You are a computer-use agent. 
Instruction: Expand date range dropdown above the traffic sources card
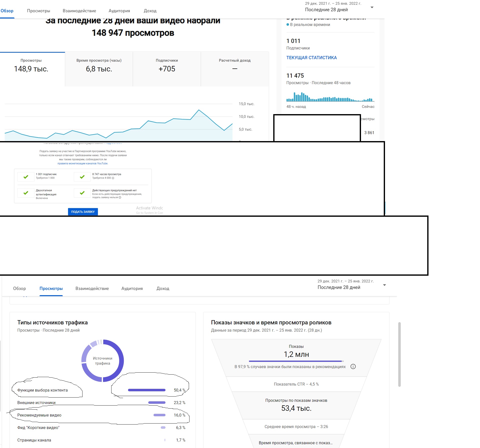(384, 285)
